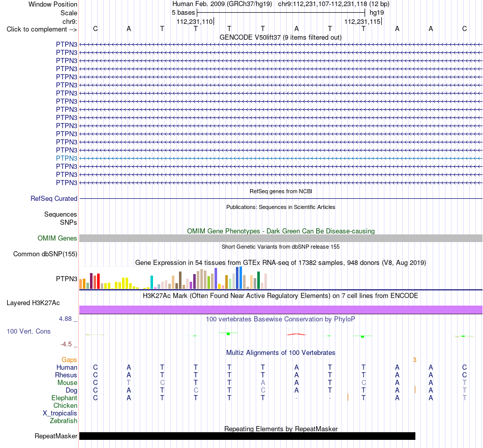The height and width of the screenshot is (448, 483).
Task: Click the orange 'Gaps' row label
Action: point(69,360)
